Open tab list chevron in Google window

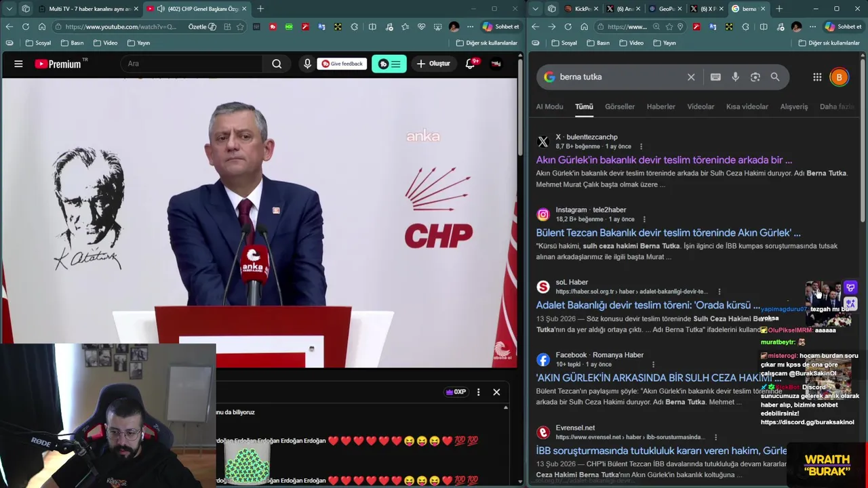[x=536, y=9]
